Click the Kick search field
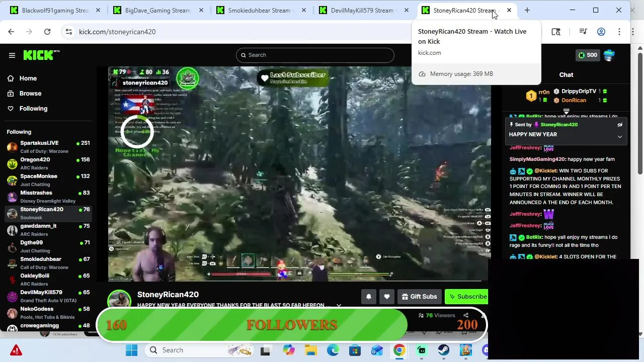The image size is (644, 362). click(315, 55)
